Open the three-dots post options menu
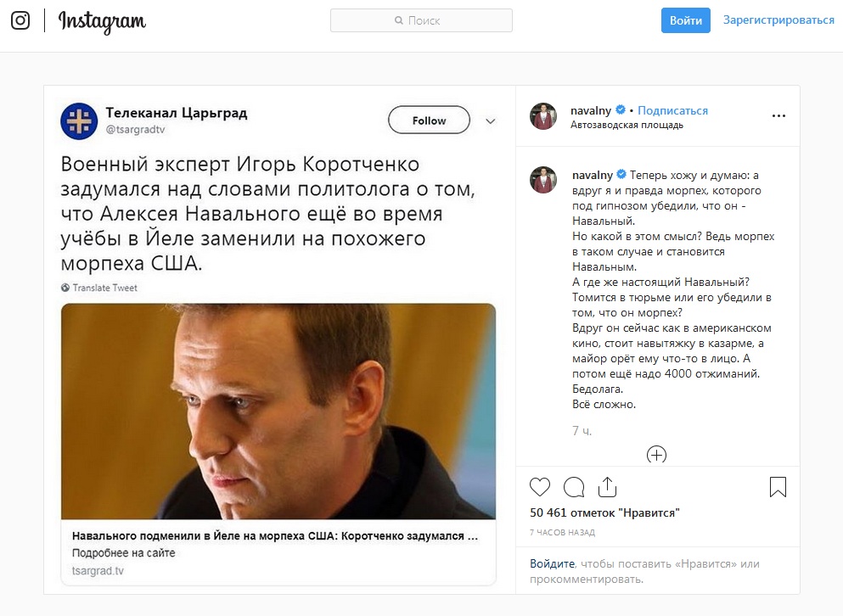 (x=778, y=116)
